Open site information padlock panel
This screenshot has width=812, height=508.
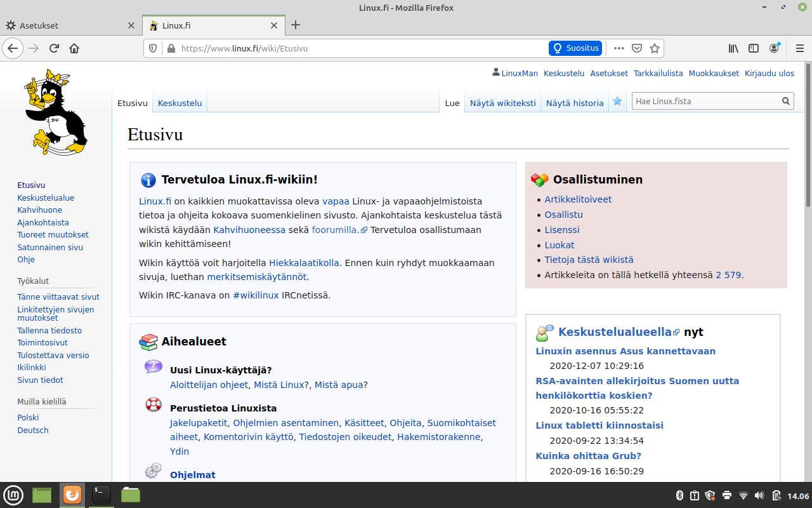point(169,48)
